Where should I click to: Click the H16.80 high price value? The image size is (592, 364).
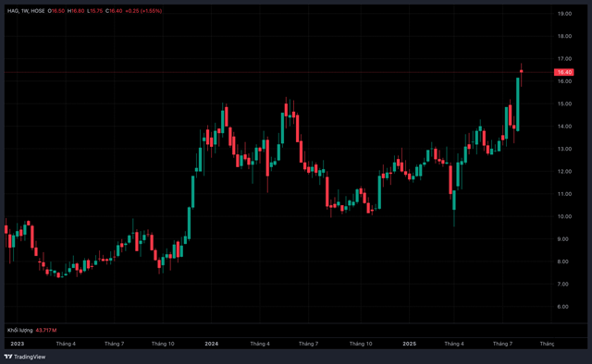76,11
